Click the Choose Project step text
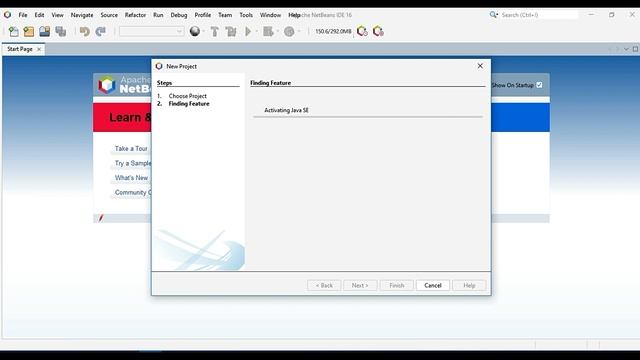This screenshot has height=360, width=640. pos(188,96)
